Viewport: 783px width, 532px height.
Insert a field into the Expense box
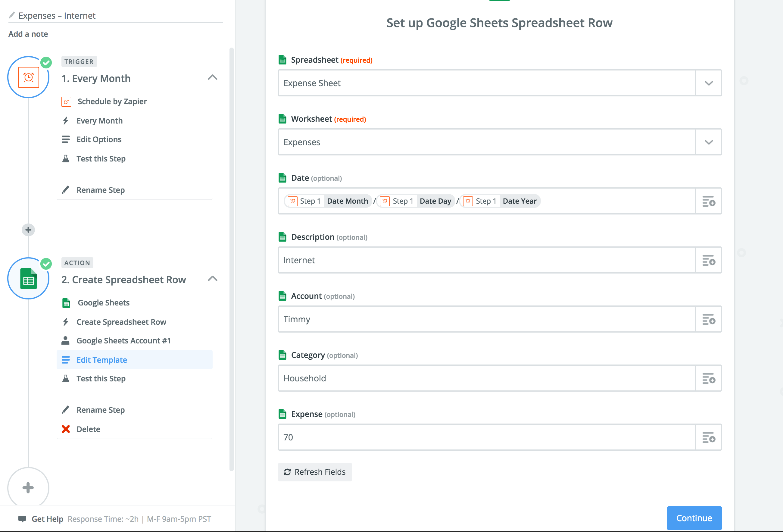point(709,437)
